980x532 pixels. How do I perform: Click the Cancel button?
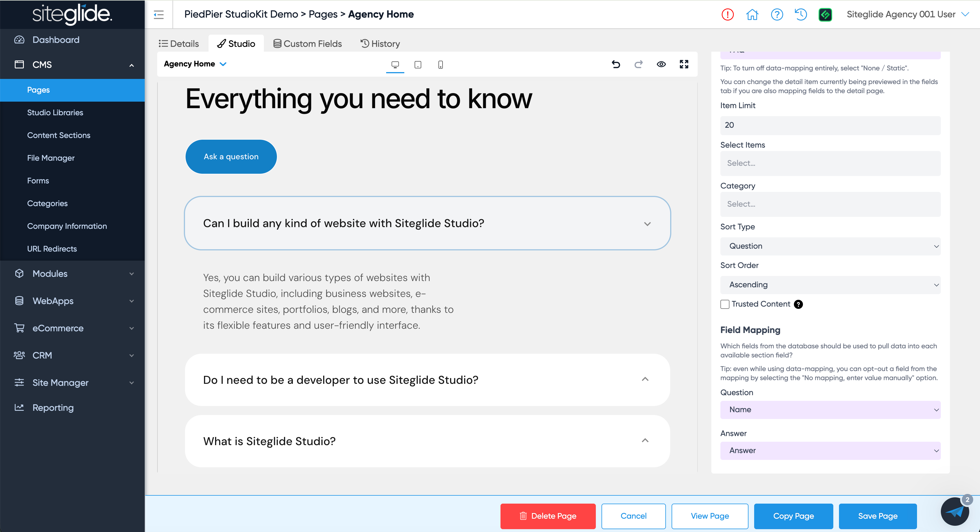[633, 516]
